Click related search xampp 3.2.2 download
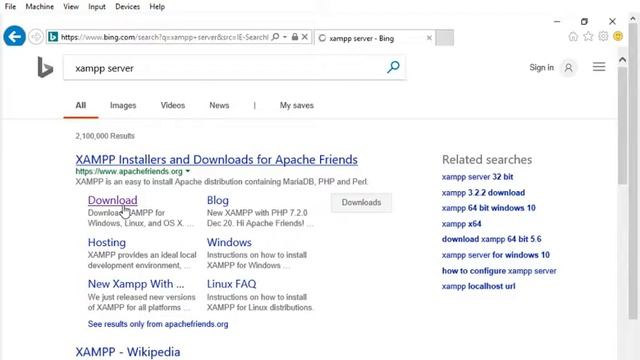 [x=483, y=193]
